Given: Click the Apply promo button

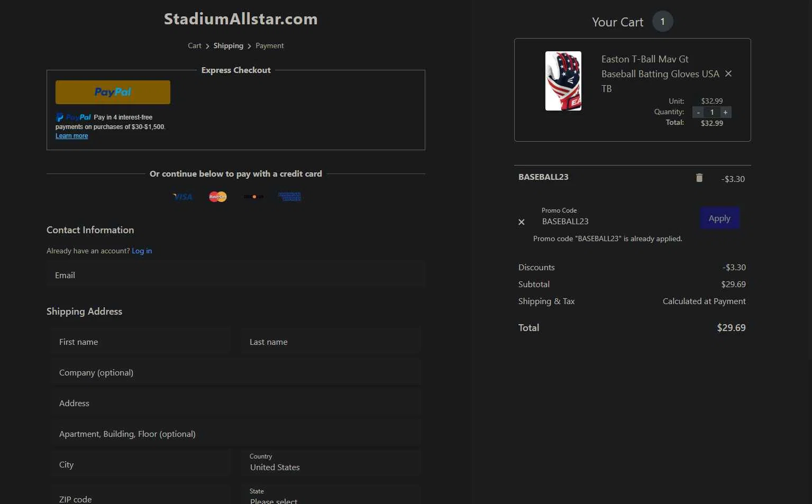Looking at the screenshot, I should (x=719, y=218).
